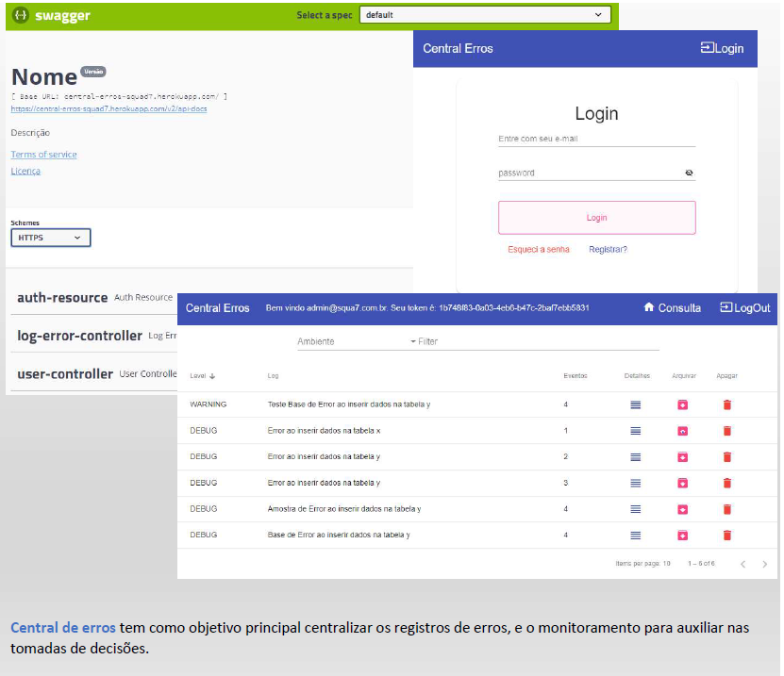The width and height of the screenshot is (784, 676).
Task: Expand the Ambiente dropdown filter
Action: [x=356, y=341]
